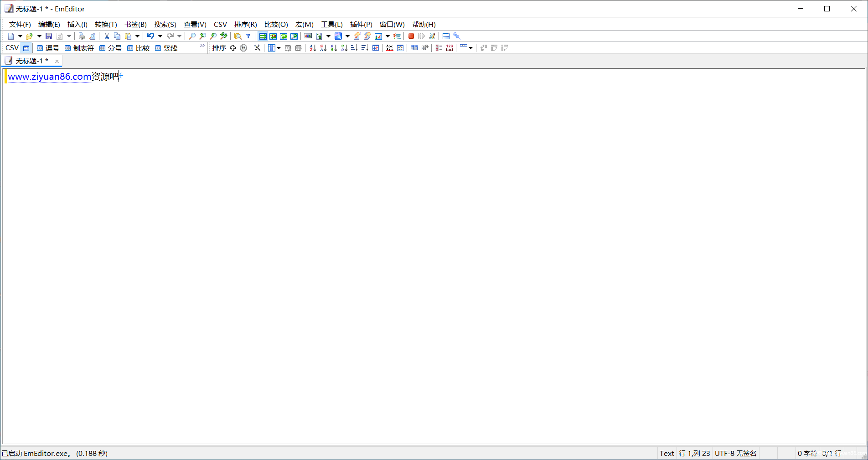
Task: Expand the New file dropdown arrow
Action: [20, 36]
